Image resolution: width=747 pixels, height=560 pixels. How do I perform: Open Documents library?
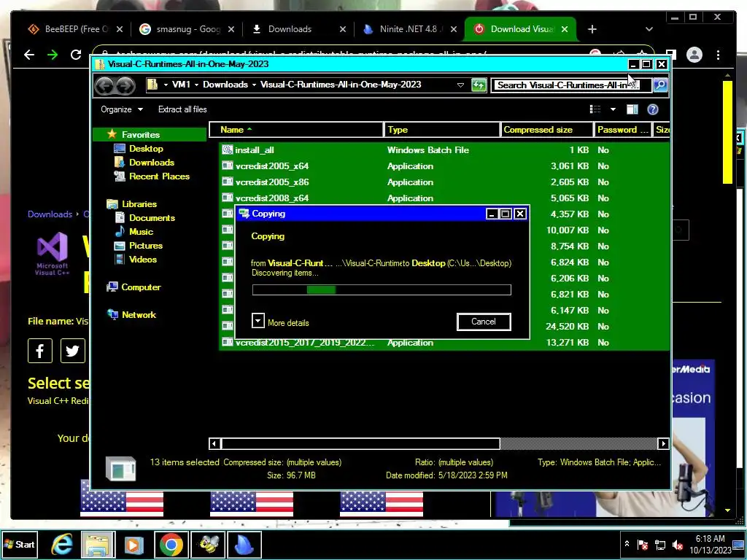pos(152,217)
